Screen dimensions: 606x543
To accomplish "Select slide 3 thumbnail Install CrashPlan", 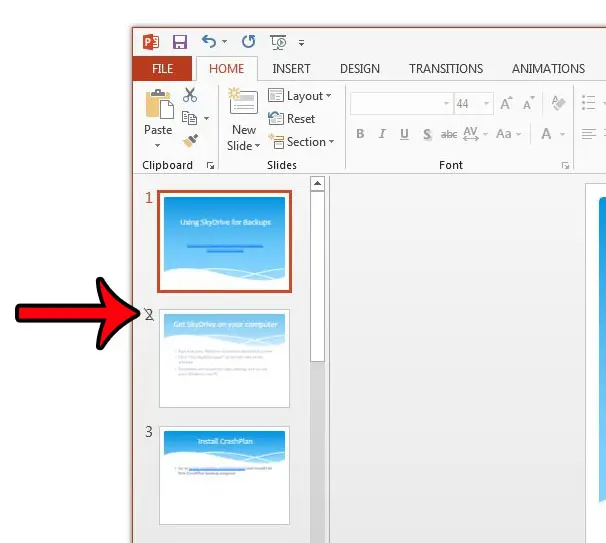I will (x=225, y=475).
